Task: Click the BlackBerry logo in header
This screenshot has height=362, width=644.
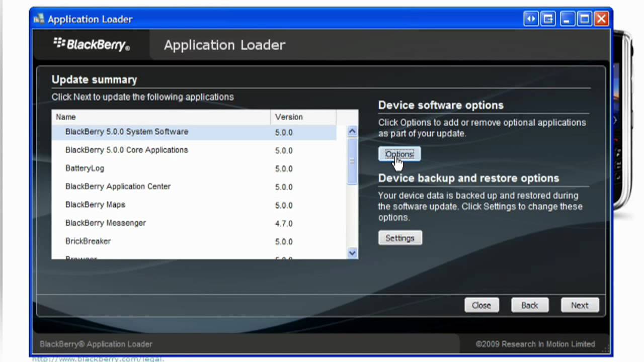Action: [x=92, y=44]
